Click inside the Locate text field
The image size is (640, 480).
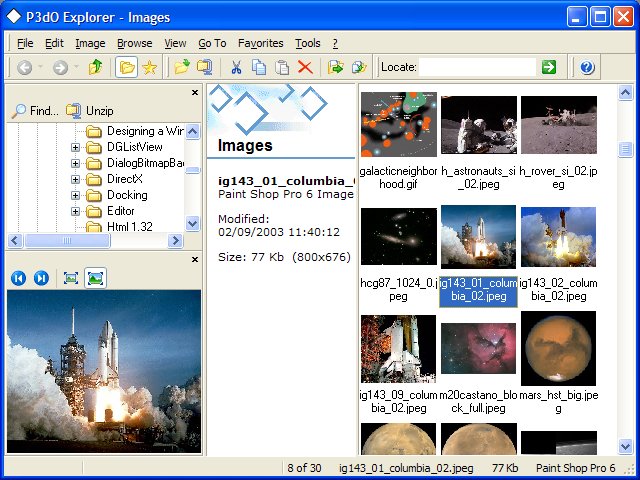coord(477,67)
